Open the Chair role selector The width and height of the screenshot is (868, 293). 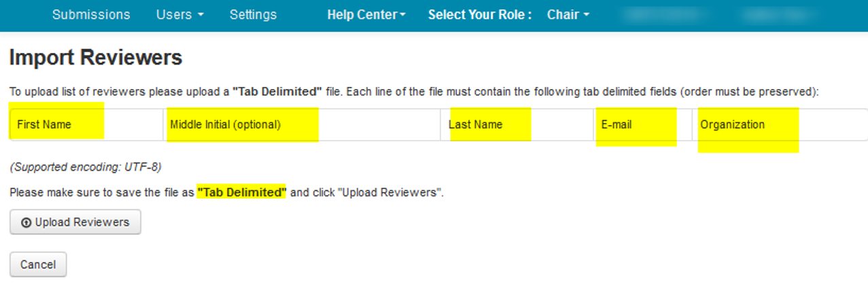coord(568,14)
